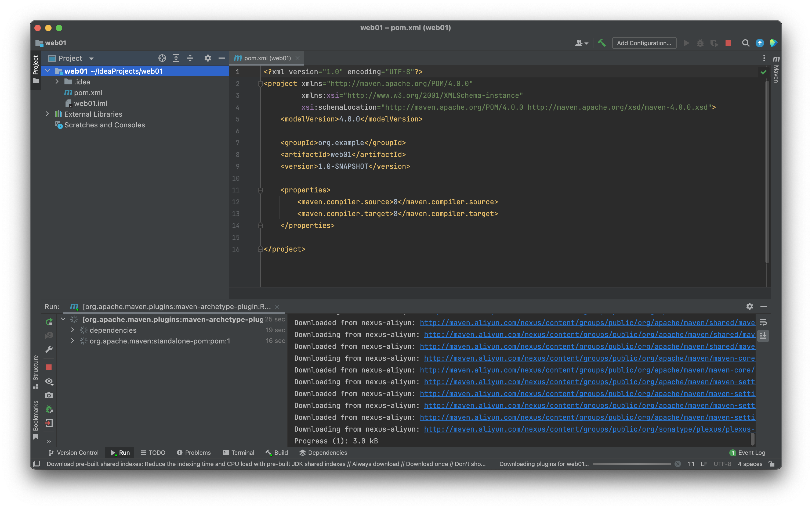Cancel the Downloading plugins background task
This screenshot has height=509, width=812.
tap(678, 464)
